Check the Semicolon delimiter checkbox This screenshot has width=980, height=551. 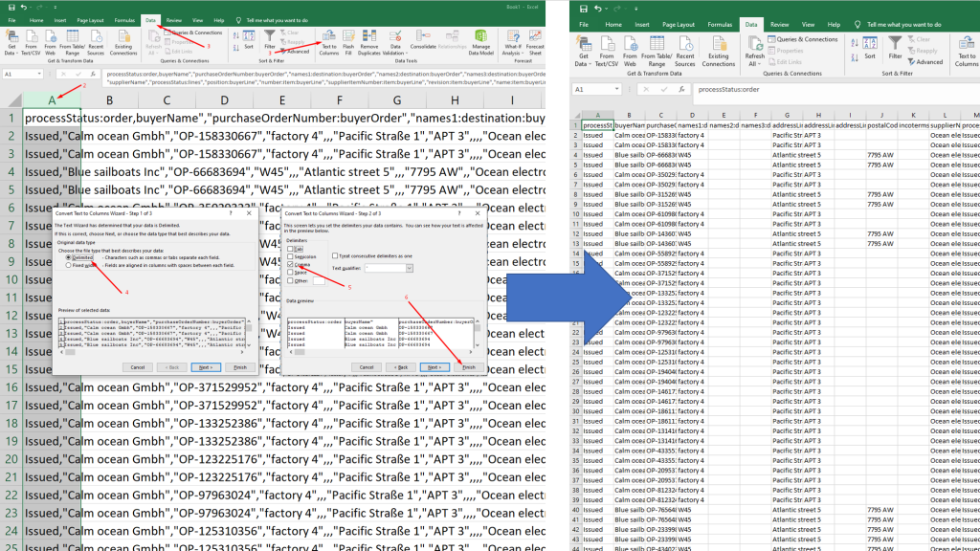point(290,256)
